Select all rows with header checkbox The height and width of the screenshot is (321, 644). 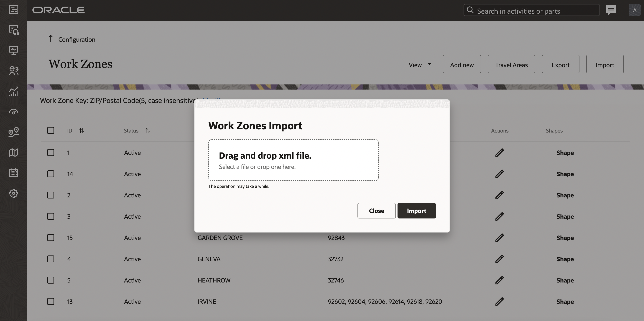coord(51,130)
